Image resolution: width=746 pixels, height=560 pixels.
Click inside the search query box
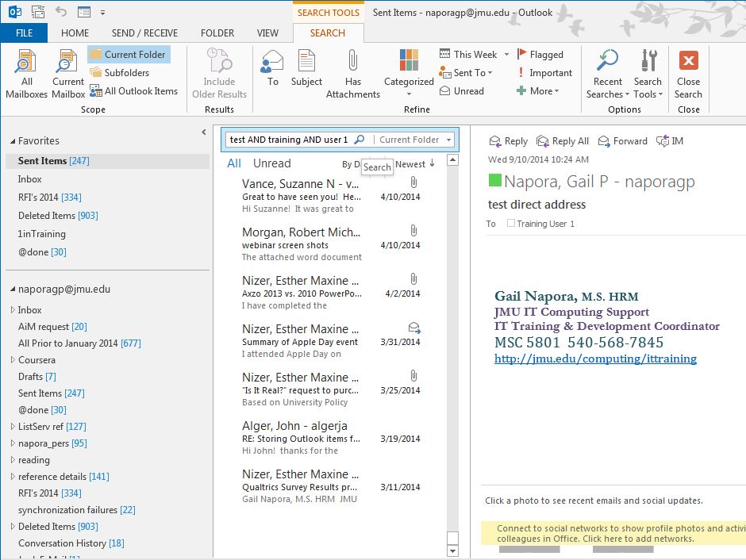289,140
